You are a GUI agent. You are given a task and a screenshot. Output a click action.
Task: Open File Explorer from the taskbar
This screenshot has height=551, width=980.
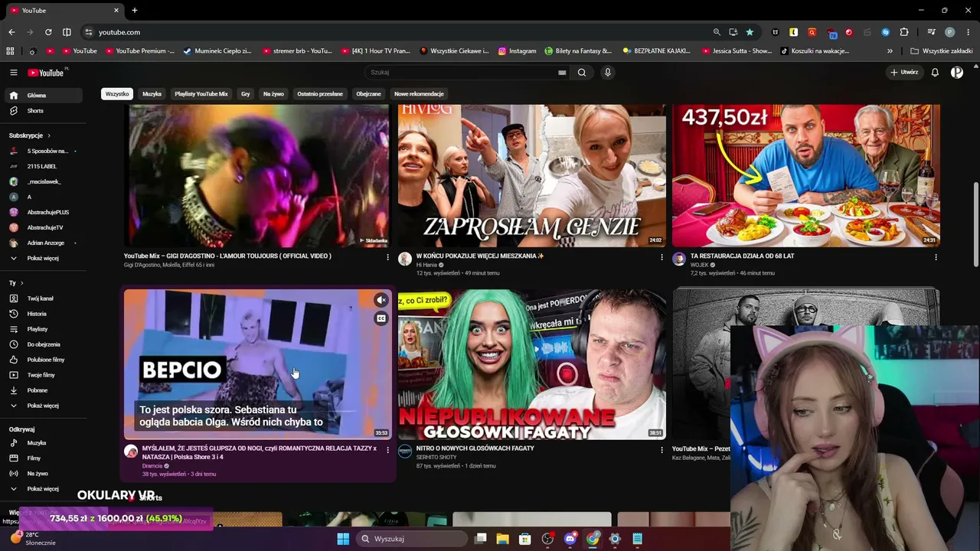click(x=502, y=539)
